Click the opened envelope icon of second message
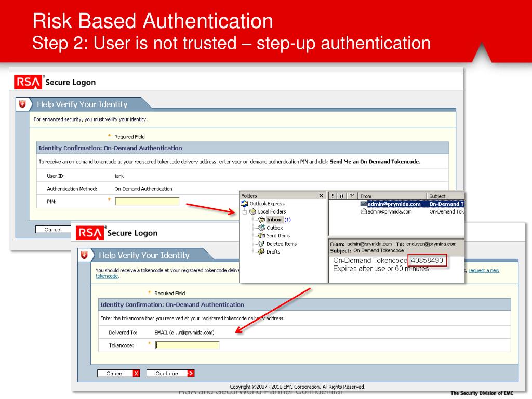The height and width of the screenshot is (399, 532). click(363, 212)
